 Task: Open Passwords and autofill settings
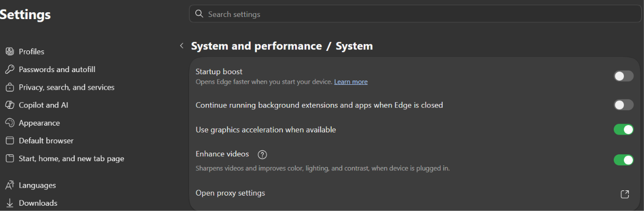click(x=57, y=69)
